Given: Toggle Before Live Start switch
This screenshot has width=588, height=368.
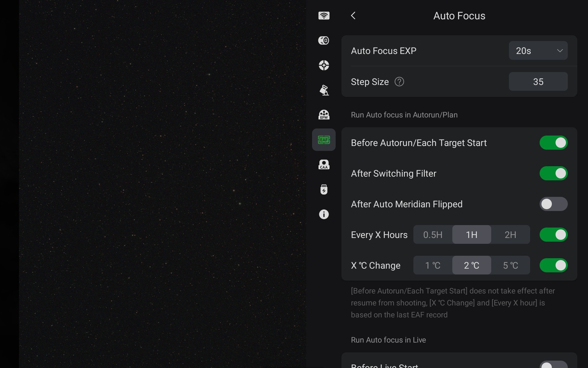Looking at the screenshot, I should (x=553, y=365).
